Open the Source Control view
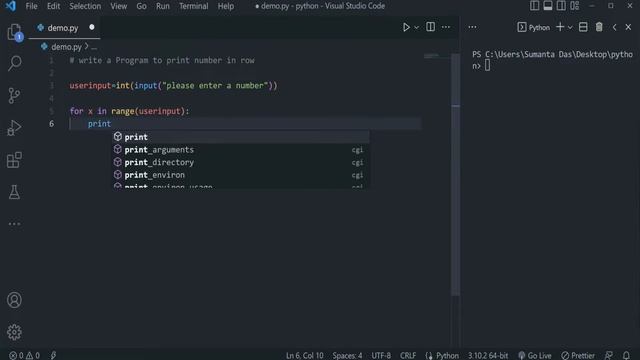This screenshot has height=360, width=640. [x=14, y=96]
